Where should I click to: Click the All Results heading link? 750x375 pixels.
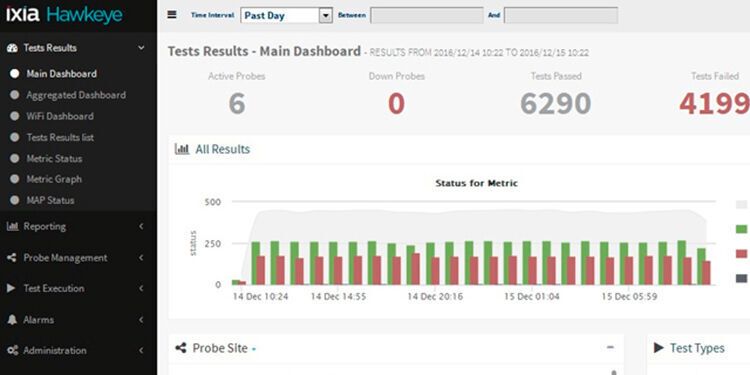(222, 149)
